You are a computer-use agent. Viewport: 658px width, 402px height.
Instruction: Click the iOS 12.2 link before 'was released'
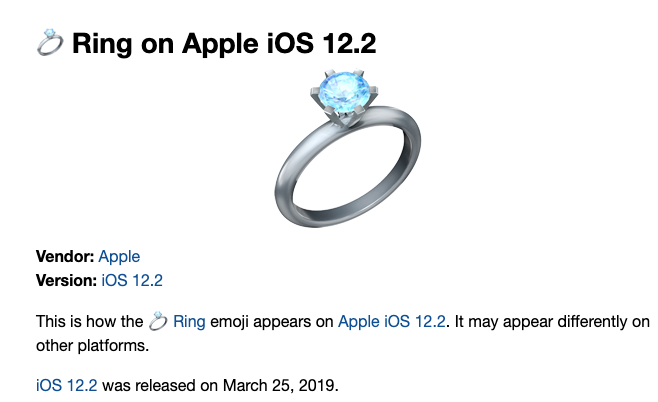point(66,384)
